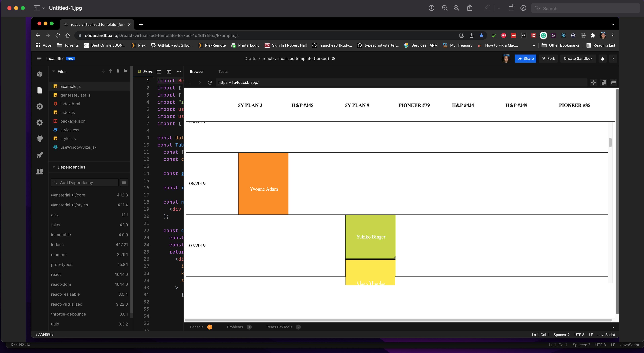
Task: Open AdBlock Plus extension icon
Action: [504, 36]
